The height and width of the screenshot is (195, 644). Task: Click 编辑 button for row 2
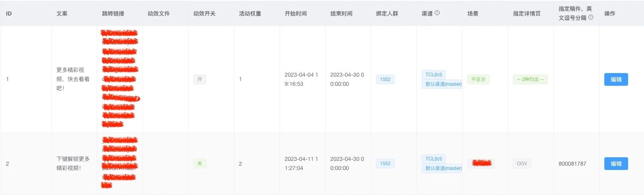(x=616, y=164)
